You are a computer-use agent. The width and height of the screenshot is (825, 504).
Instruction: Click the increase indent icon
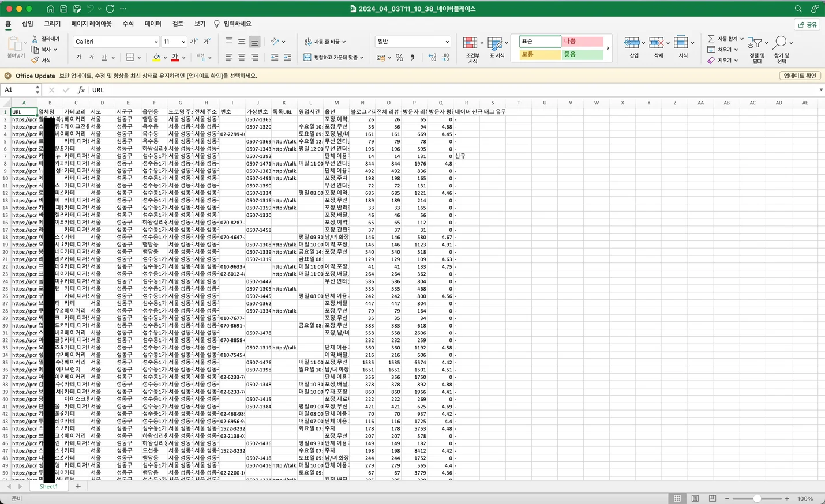click(287, 57)
